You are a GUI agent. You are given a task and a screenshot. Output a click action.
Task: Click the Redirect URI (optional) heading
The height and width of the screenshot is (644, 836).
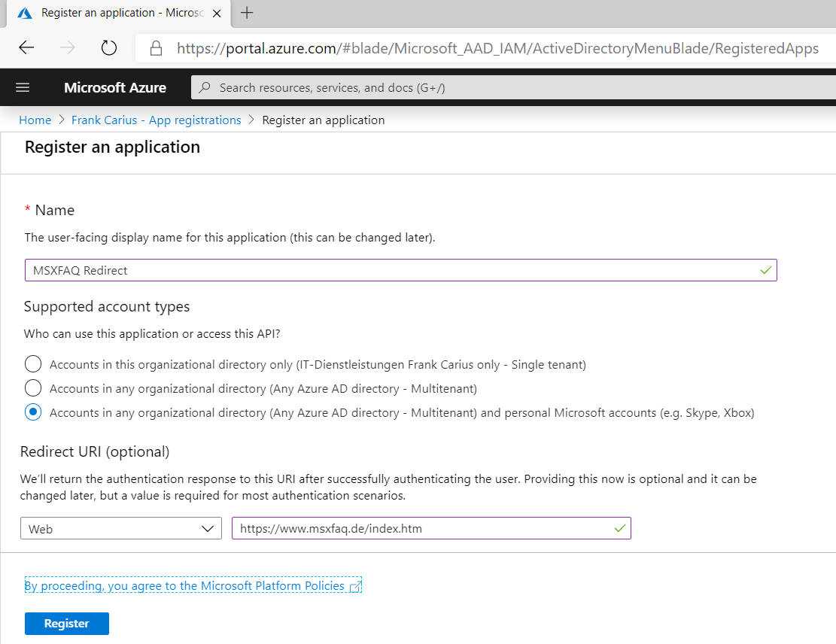pyautogui.click(x=95, y=451)
